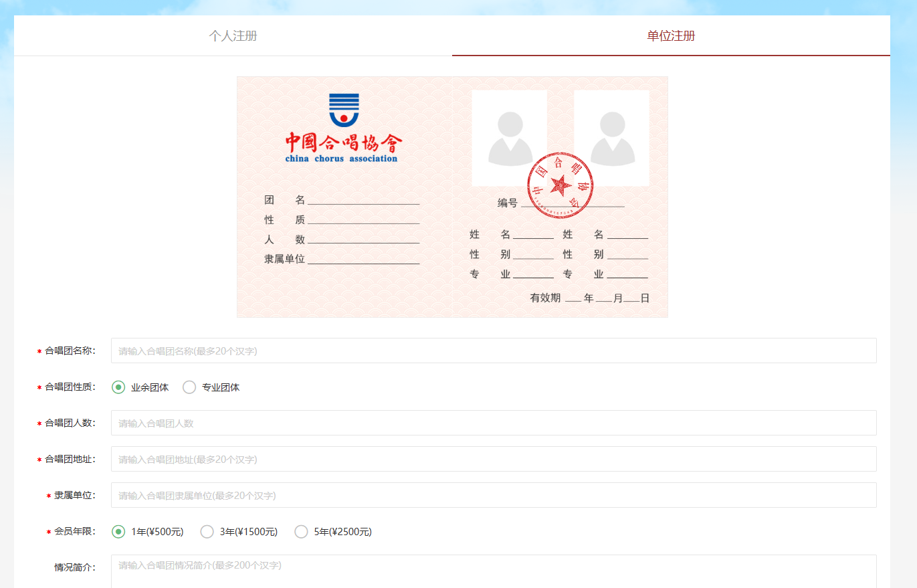Click the left photo placeholder avatar
Screen dimensions: 917x588
point(510,138)
